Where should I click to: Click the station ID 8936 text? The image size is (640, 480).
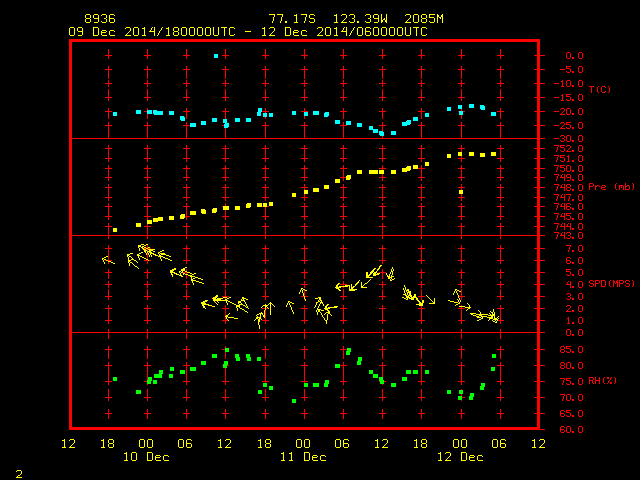pos(100,19)
